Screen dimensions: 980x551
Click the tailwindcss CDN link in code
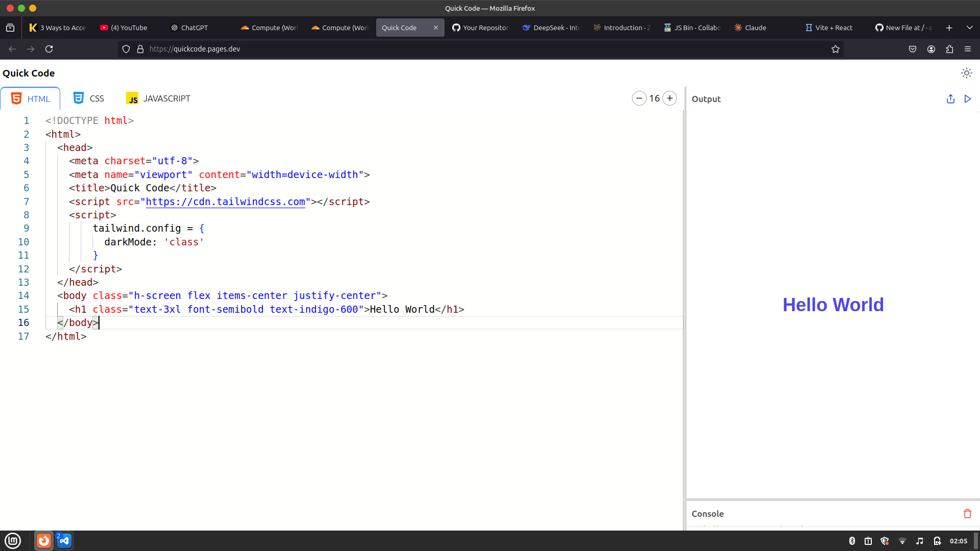225,202
